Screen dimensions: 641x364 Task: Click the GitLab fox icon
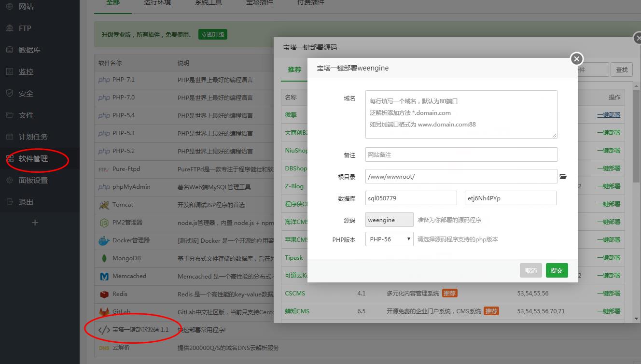(104, 312)
